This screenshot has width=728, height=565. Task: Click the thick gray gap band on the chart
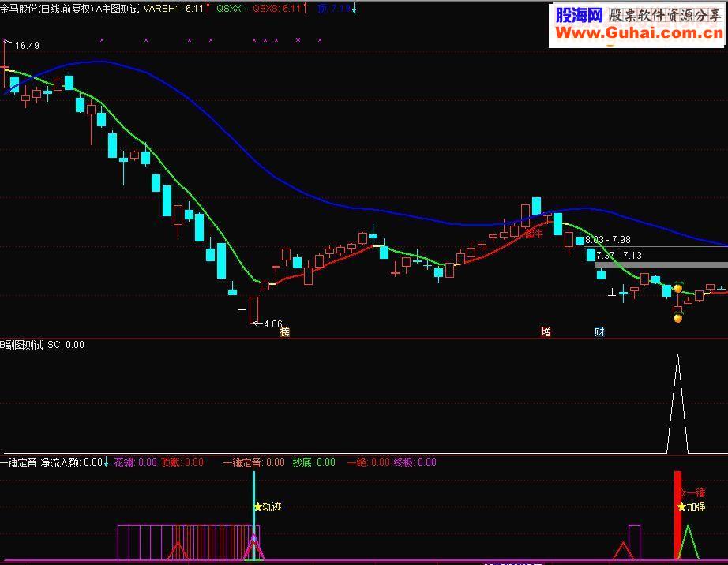661,264
